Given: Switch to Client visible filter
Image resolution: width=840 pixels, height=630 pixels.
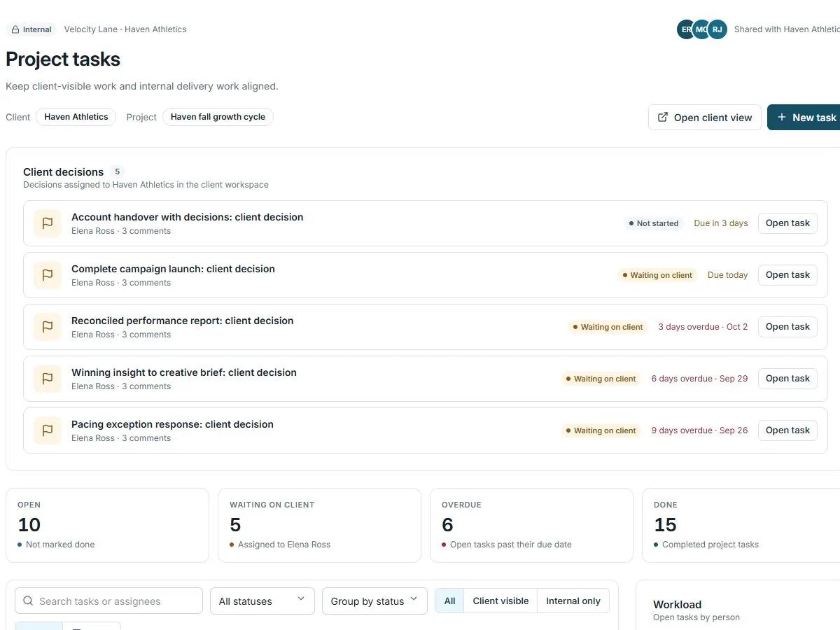Looking at the screenshot, I should (x=500, y=601).
